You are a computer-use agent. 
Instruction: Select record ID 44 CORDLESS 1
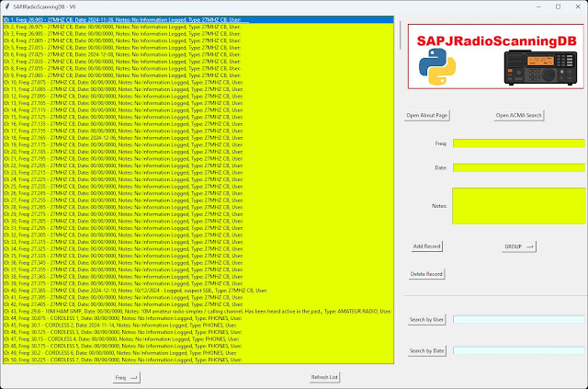[x=198, y=318]
